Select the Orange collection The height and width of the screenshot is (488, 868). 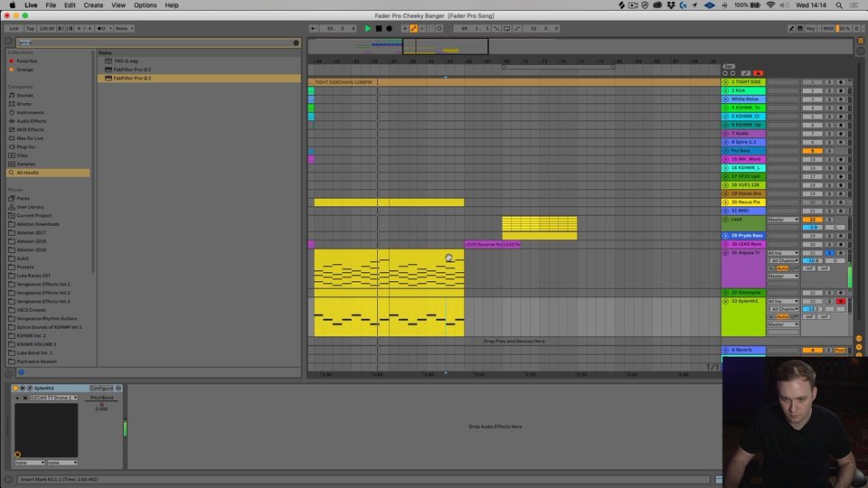pyautogui.click(x=25, y=70)
